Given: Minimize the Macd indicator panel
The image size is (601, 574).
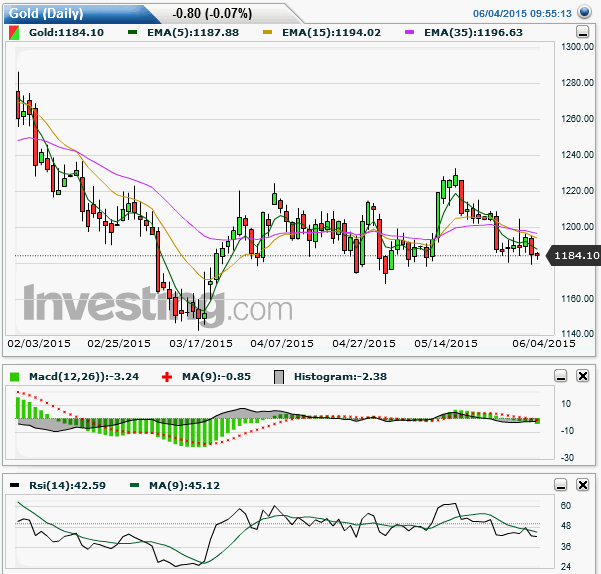Looking at the screenshot, I should (561, 376).
